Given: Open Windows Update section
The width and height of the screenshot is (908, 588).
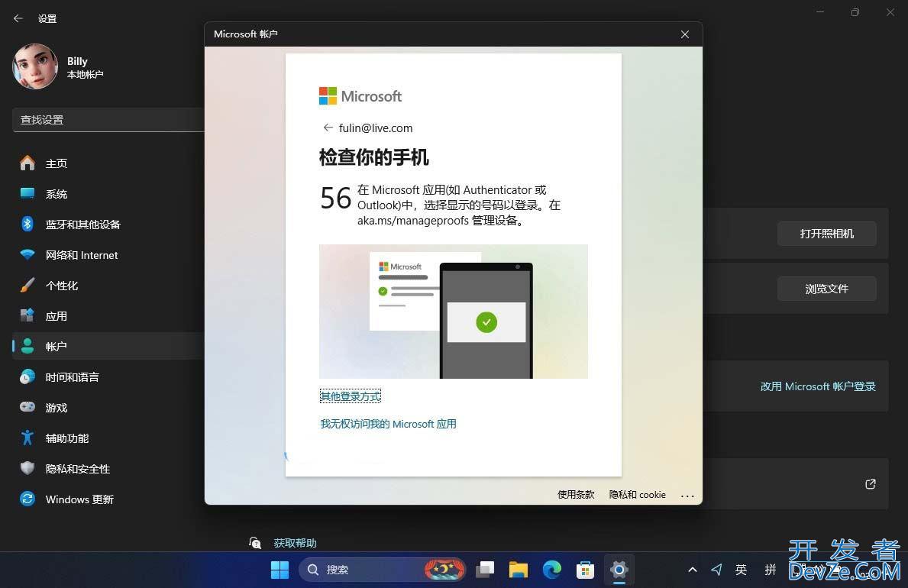Looking at the screenshot, I should [79, 499].
